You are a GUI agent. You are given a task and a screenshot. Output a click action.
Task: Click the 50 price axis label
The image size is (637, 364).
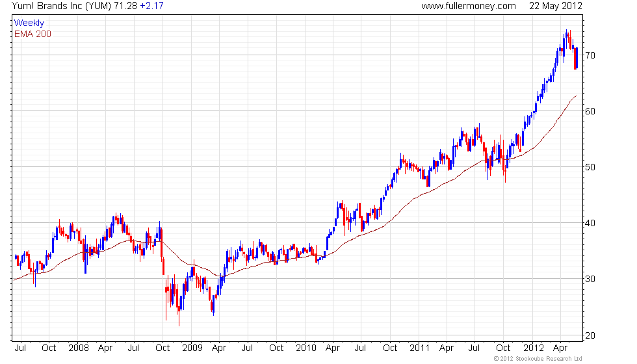pyautogui.click(x=590, y=168)
